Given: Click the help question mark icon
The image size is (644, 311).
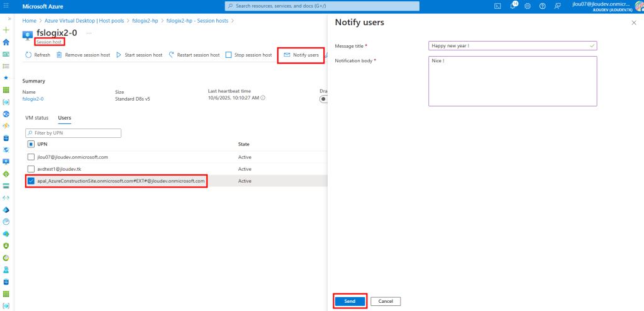Looking at the screenshot, I should tap(542, 6).
